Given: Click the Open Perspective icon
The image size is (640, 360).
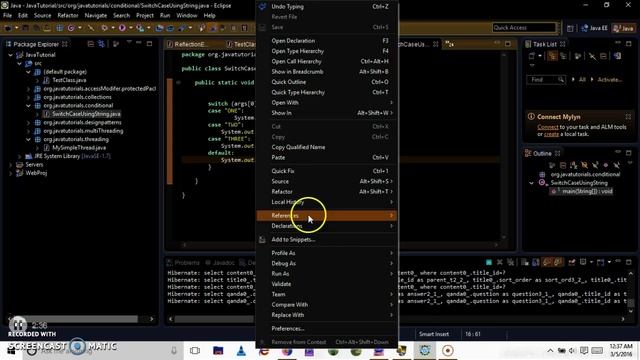Looking at the screenshot, I should pyautogui.click(x=570, y=28).
